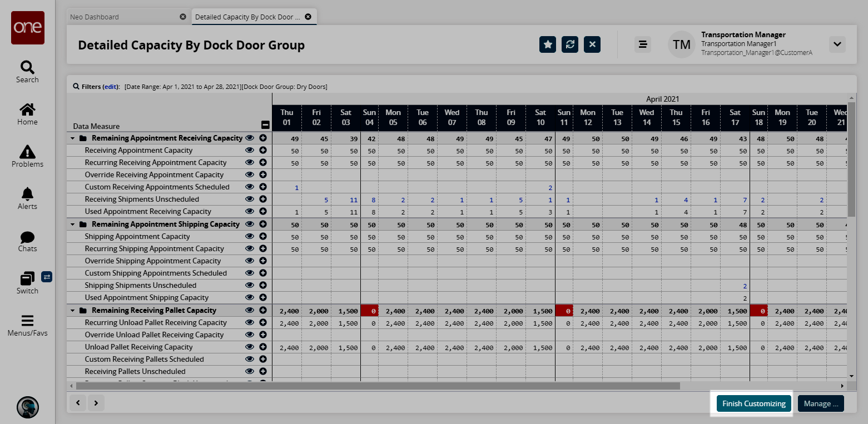Click the April 2021 month header
The image size is (868, 424).
662,99
